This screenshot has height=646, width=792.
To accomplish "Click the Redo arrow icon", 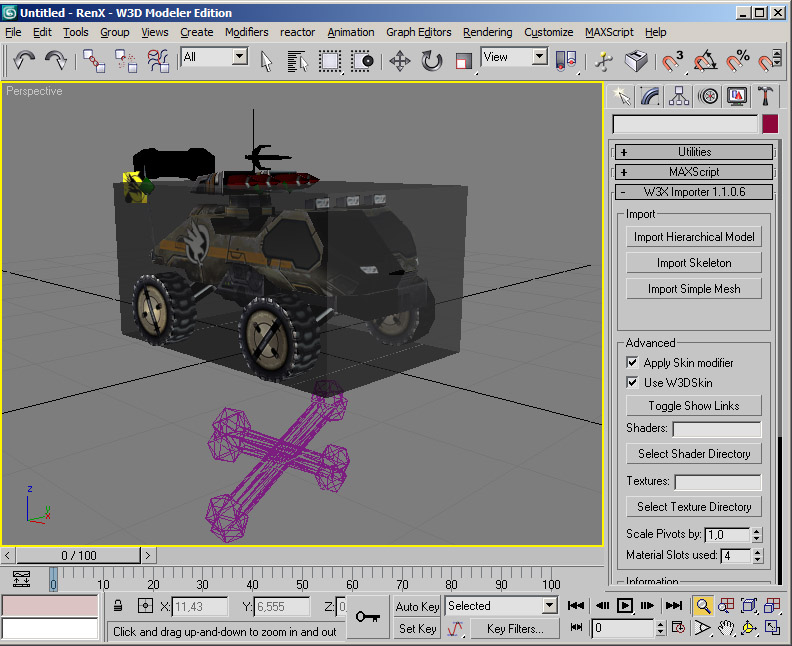I will pos(56,61).
